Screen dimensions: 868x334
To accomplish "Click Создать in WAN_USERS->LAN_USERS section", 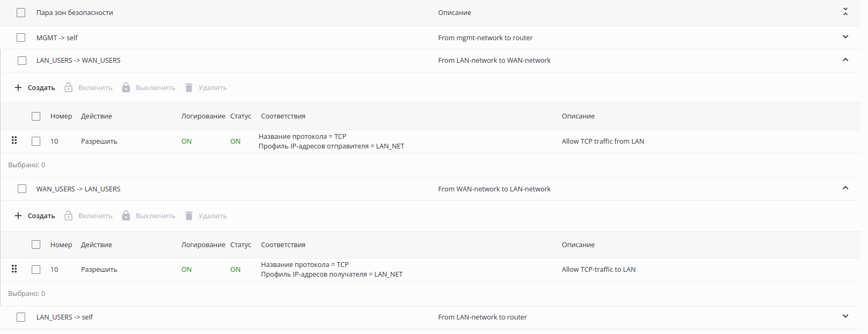I will tap(41, 216).
